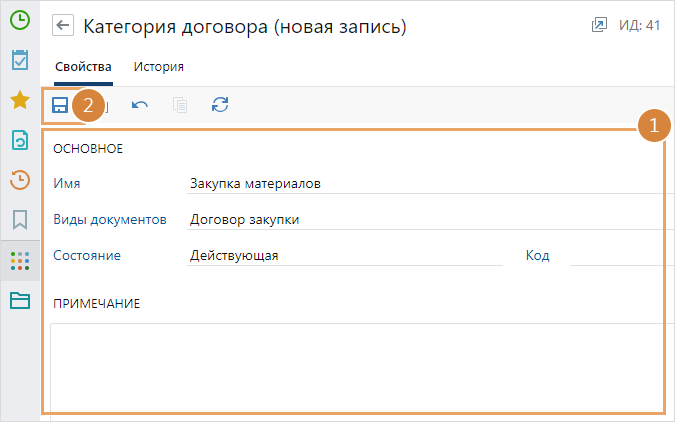
Task: Open the folder icon in sidebar
Action: pyautogui.click(x=19, y=300)
